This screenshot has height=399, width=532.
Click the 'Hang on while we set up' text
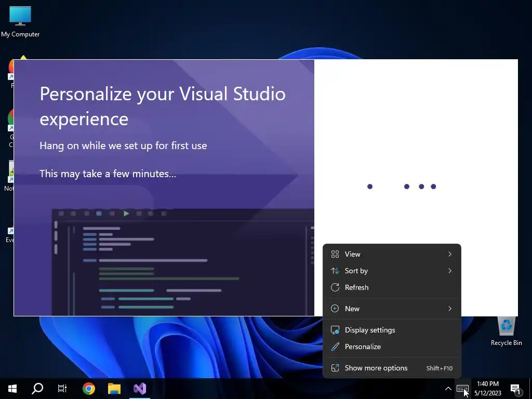[123, 146]
